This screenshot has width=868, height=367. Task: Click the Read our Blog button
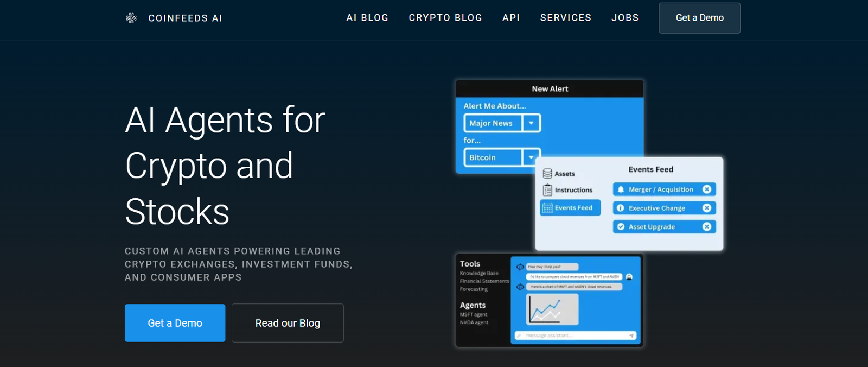click(x=288, y=323)
